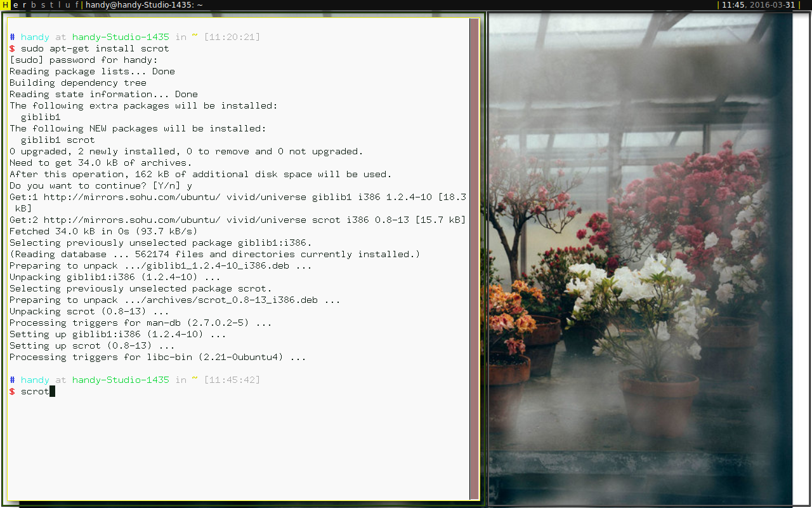Screen dimensions: 812x508
Task: Click 'Reading package lists... Done' line
Action: [x=92, y=72]
